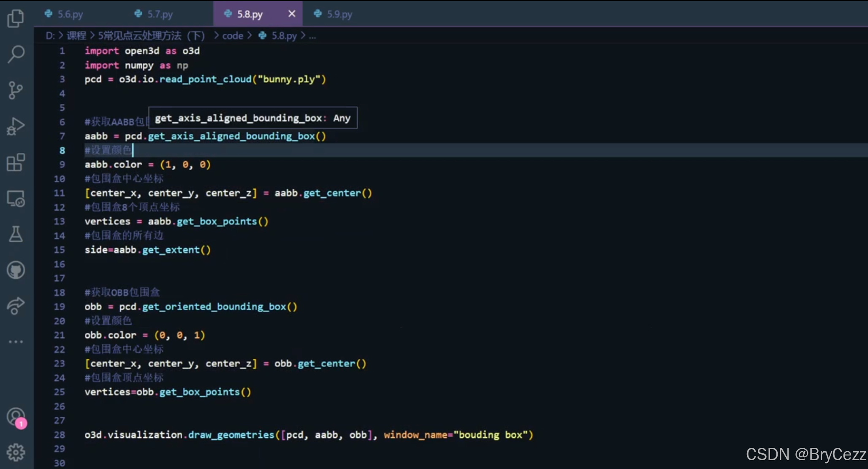Open the GitHub panel icon
This screenshot has height=469, width=868.
(16, 270)
